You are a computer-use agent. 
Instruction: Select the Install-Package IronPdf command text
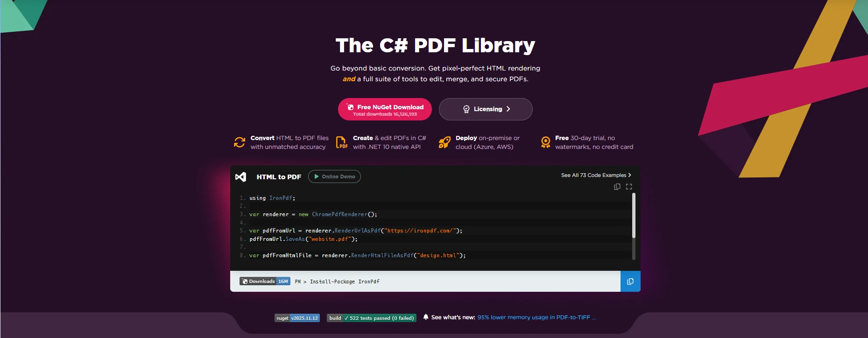(x=345, y=282)
